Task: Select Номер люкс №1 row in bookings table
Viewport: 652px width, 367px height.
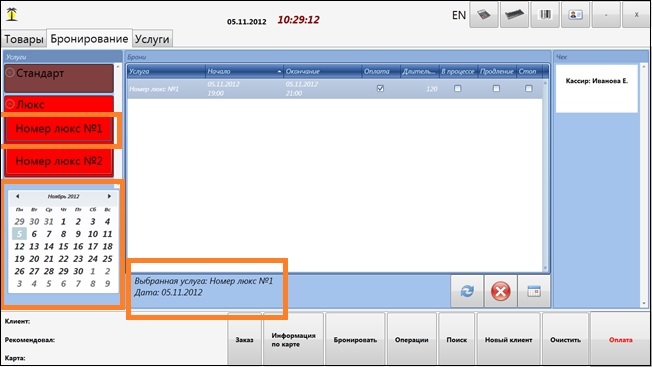Action: 335,89
